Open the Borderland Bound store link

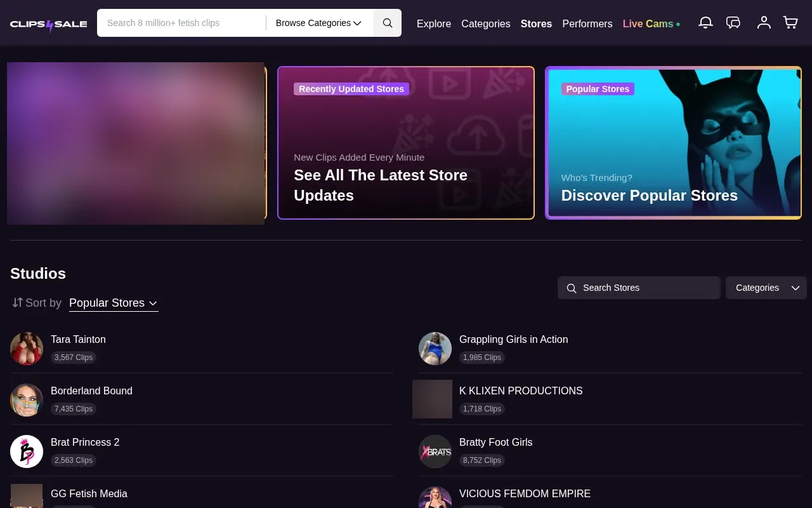point(91,391)
